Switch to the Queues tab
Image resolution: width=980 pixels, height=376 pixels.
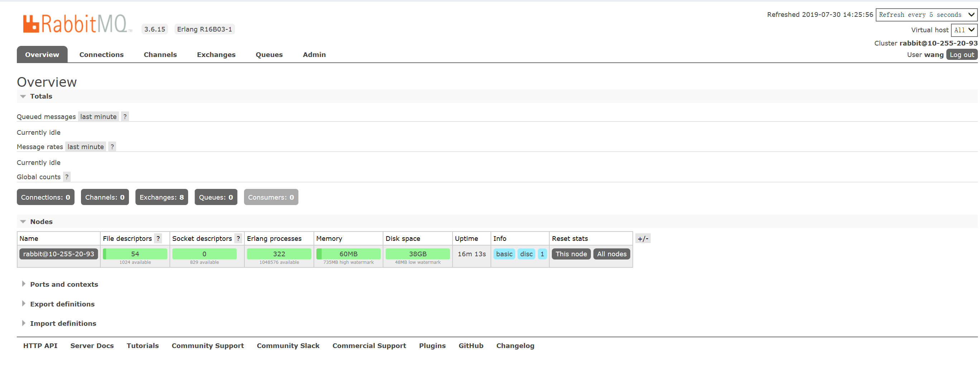tap(269, 54)
